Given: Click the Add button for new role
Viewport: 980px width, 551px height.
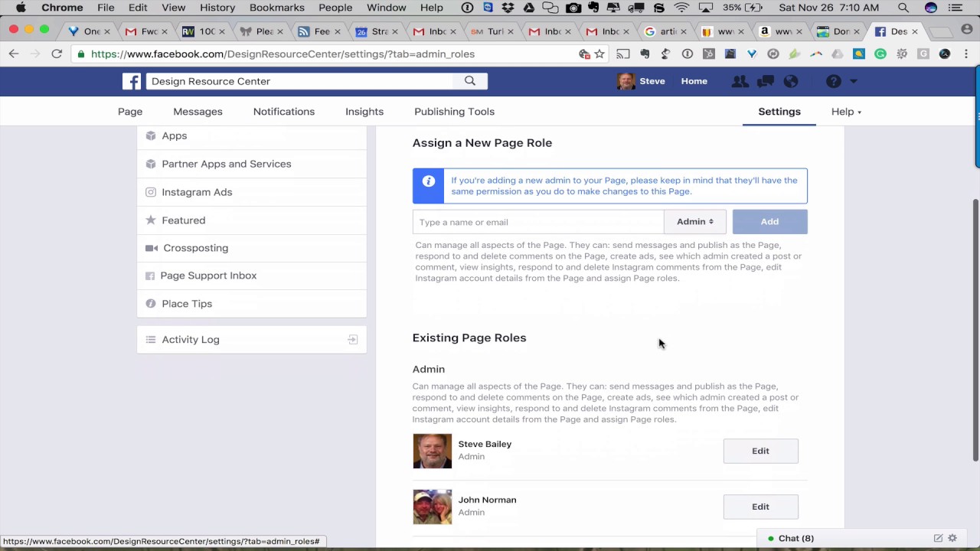Looking at the screenshot, I should point(769,222).
